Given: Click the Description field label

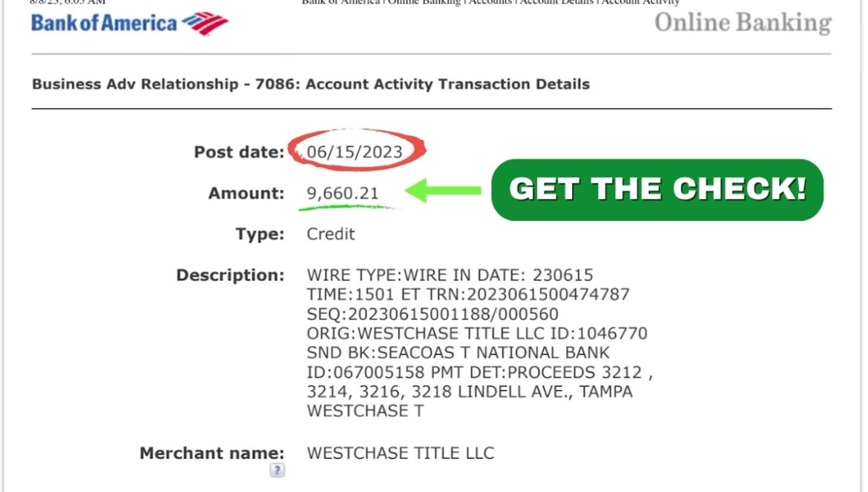Looking at the screenshot, I should point(230,275).
